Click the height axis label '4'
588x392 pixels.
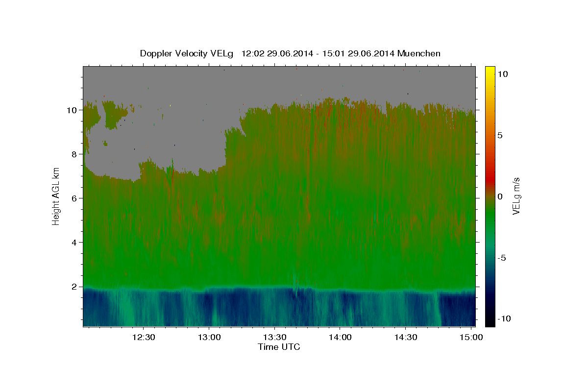pos(73,243)
